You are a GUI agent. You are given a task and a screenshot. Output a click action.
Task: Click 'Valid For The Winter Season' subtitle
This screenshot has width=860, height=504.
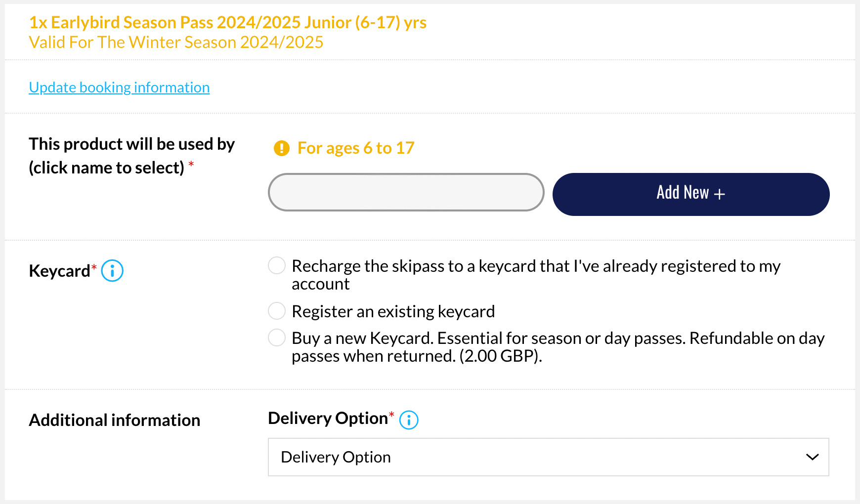click(176, 42)
